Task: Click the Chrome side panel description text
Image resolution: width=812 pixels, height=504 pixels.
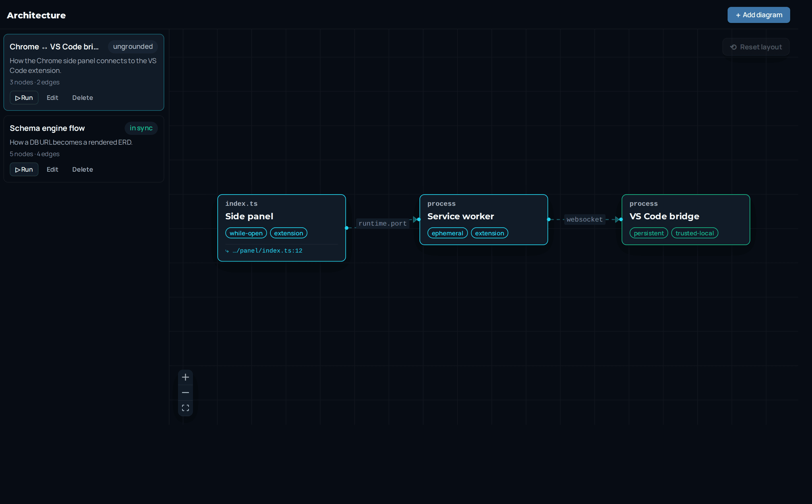Action: pos(83,66)
